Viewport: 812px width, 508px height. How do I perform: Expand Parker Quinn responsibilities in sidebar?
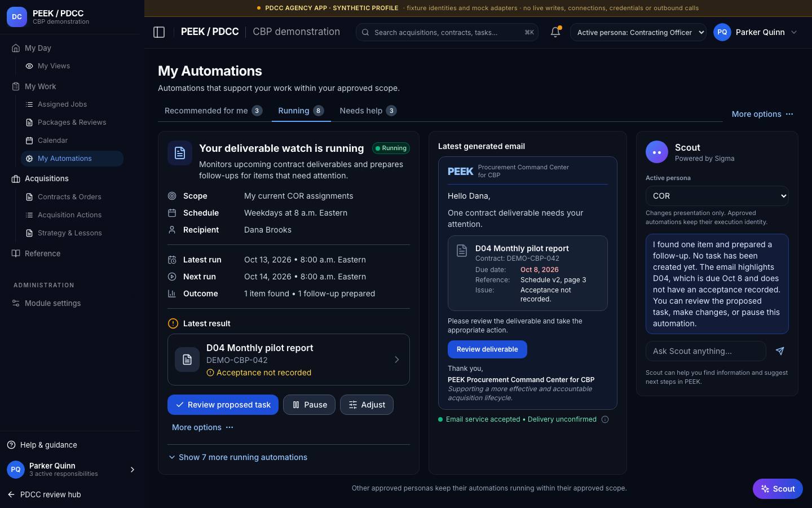[x=133, y=470]
